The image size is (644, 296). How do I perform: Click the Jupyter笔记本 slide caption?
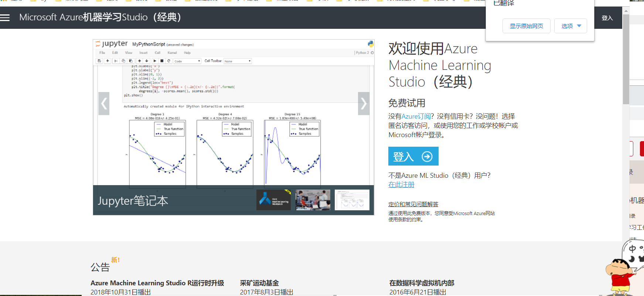tap(133, 201)
